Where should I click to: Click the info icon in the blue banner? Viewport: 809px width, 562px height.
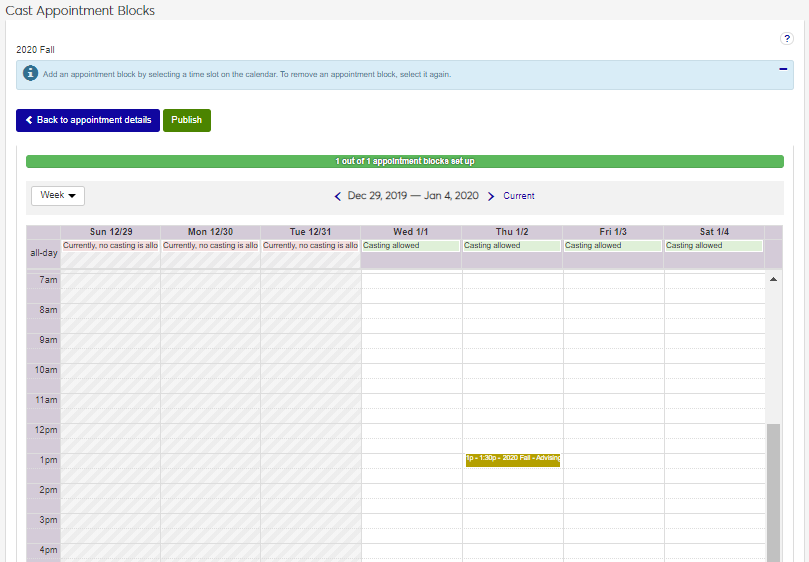pyautogui.click(x=30, y=74)
